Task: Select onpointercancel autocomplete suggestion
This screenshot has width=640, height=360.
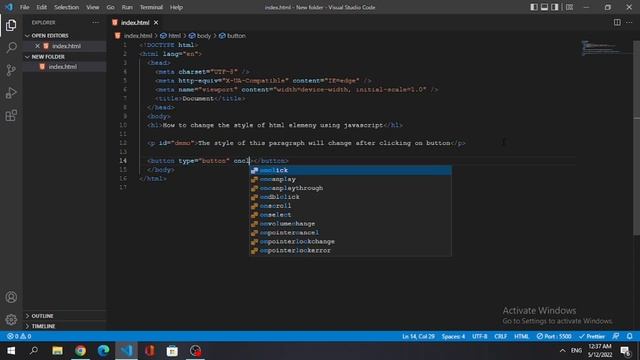Action: click(x=351, y=233)
